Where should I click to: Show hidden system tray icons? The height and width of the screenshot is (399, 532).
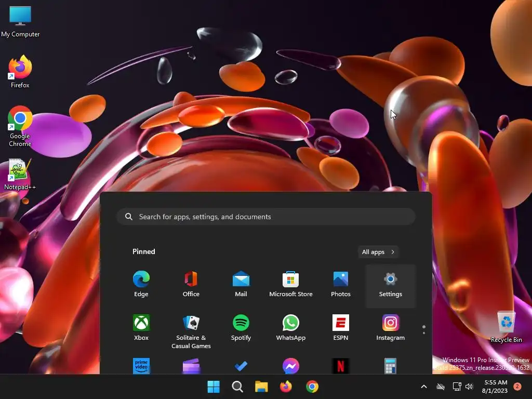(424, 387)
